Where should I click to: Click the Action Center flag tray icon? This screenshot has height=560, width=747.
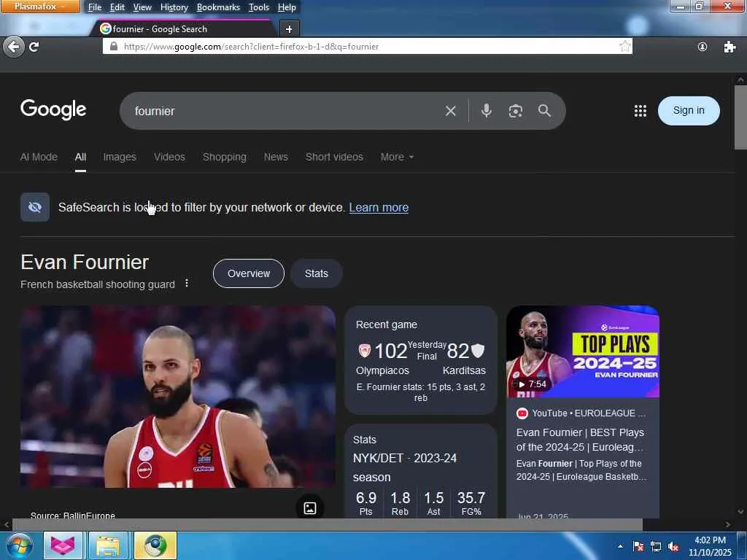(638, 547)
